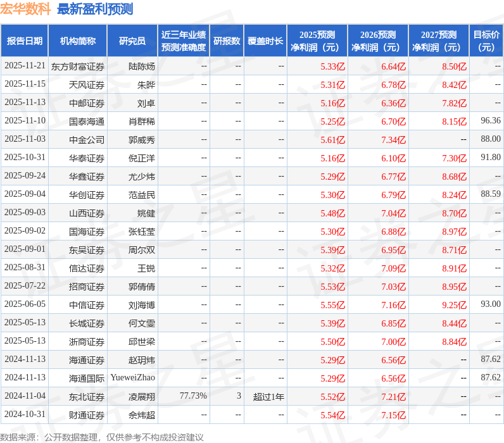Select the 研究员 column header
The image size is (504, 443).
132,41
